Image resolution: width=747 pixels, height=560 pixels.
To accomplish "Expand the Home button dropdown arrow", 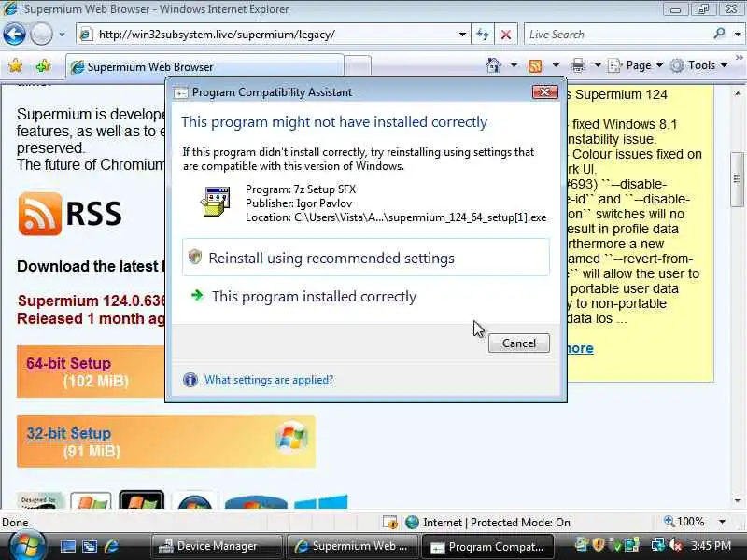I will coord(514,65).
